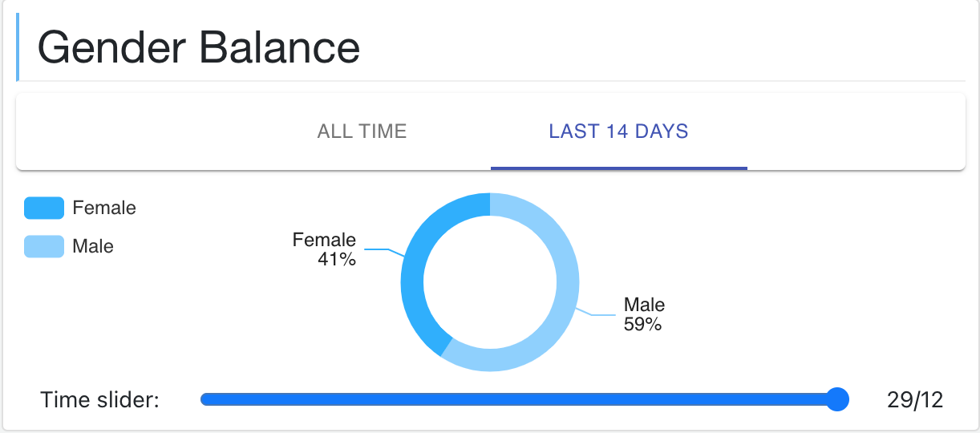Click the Female legend text label

104,208
